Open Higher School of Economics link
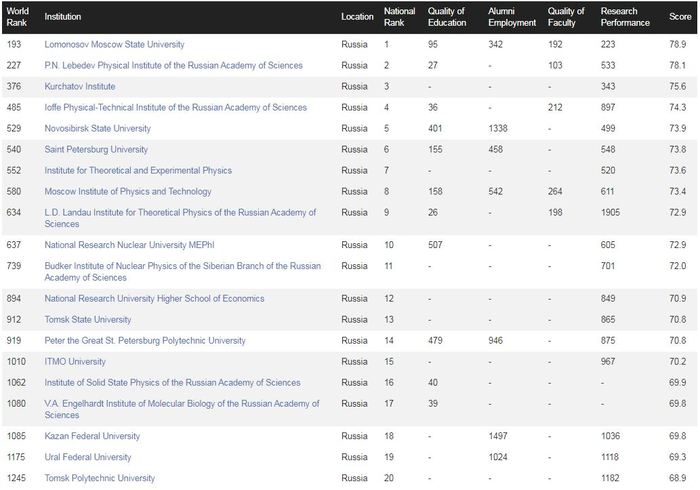 pyautogui.click(x=154, y=299)
